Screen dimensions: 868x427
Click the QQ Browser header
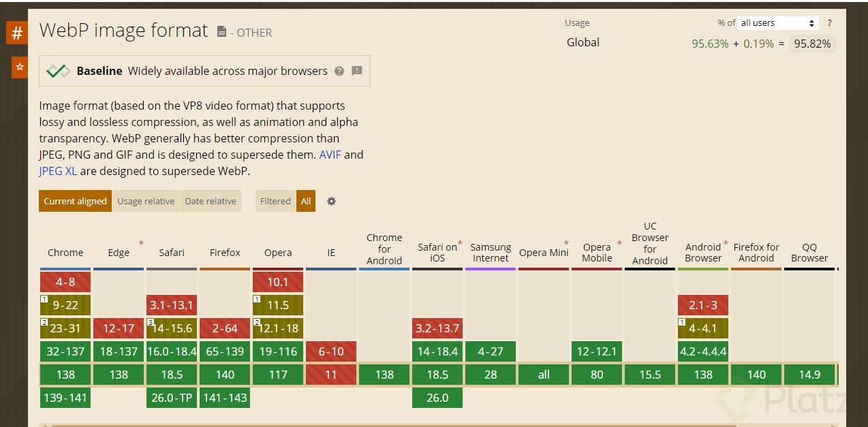coord(809,253)
